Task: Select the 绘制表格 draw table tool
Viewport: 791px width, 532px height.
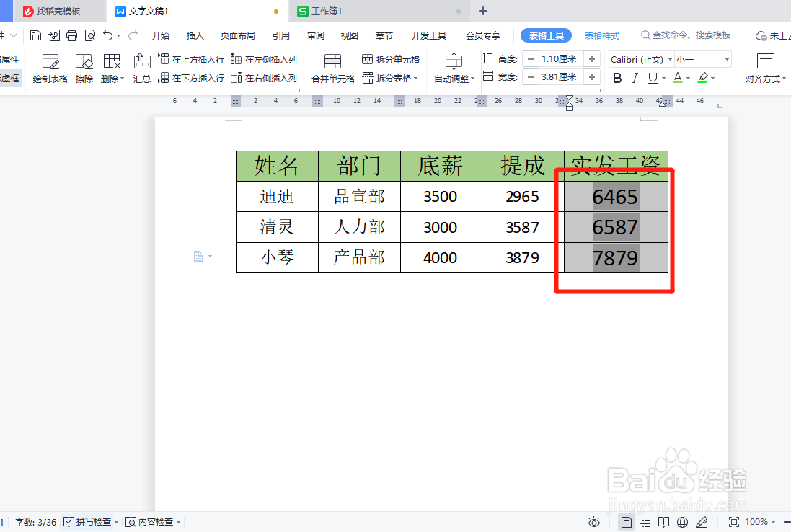Action: click(50, 68)
